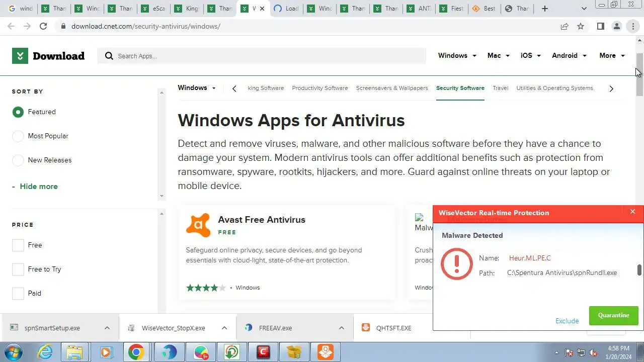Open options arrow for WiseVector_StopX.exe download
Screen dimensions: 644x362
click(x=224, y=328)
